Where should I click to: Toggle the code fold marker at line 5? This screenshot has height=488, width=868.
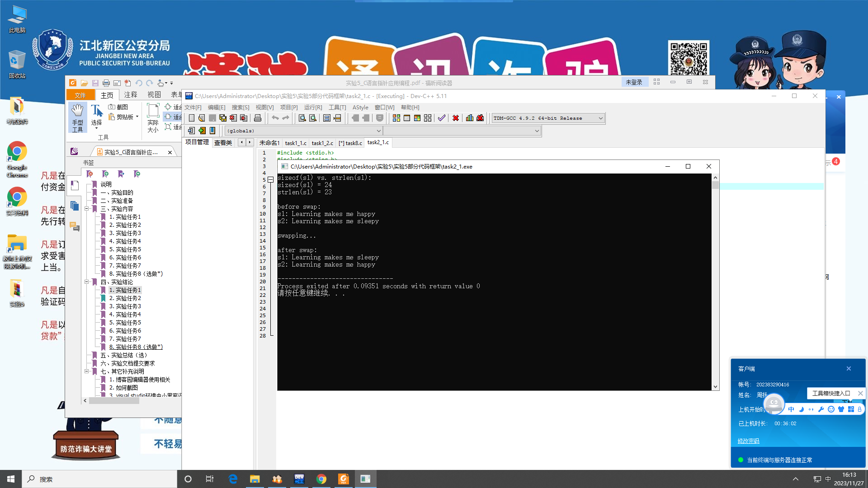[270, 180]
